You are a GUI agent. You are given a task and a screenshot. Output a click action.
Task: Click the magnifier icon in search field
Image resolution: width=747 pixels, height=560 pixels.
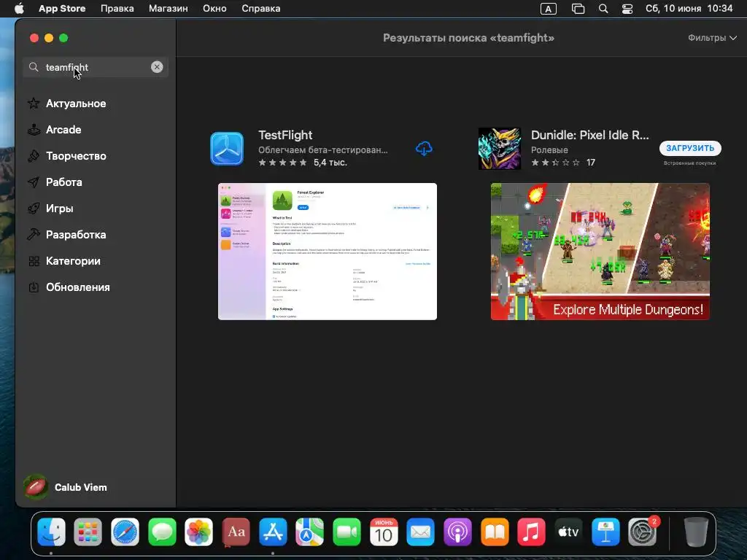[x=34, y=67]
